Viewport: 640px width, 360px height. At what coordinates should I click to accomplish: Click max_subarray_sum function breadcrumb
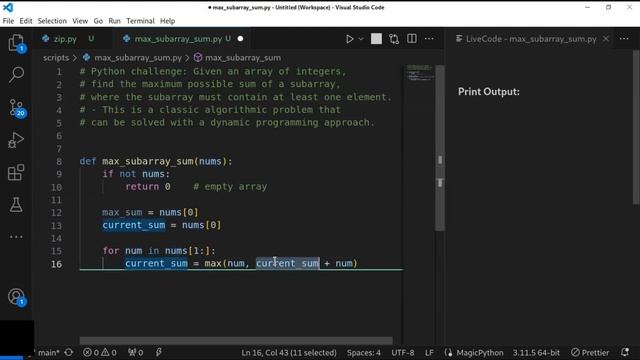tap(243, 58)
